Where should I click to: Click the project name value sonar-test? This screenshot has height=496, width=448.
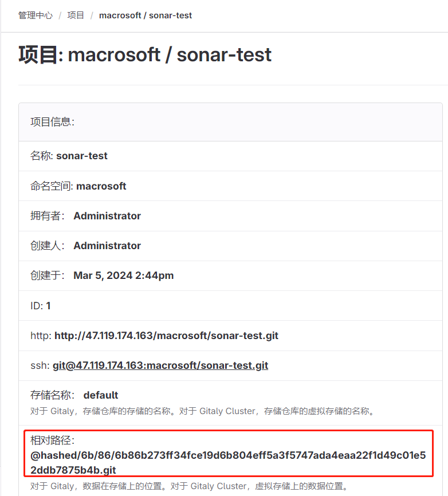tap(82, 156)
